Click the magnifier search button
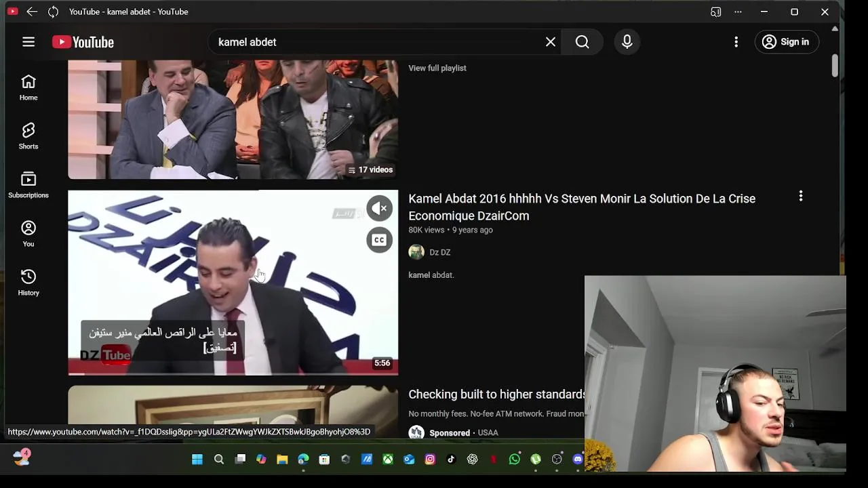 click(x=582, y=42)
